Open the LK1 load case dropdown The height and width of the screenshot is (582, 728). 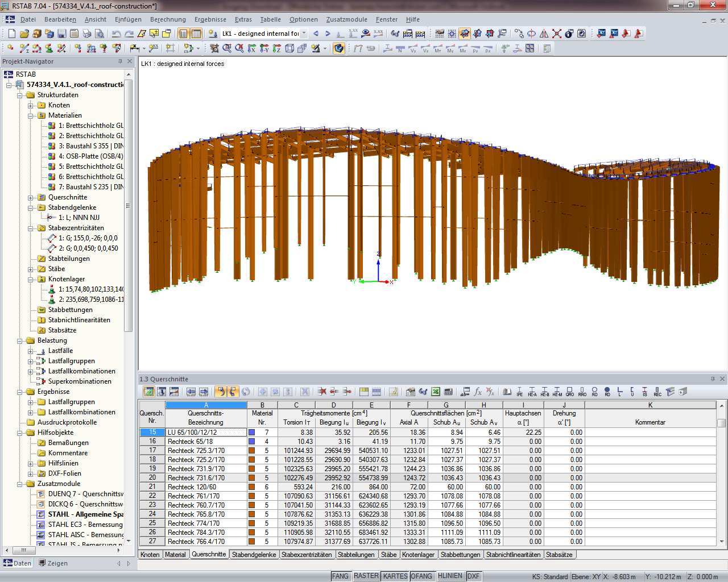304,33
